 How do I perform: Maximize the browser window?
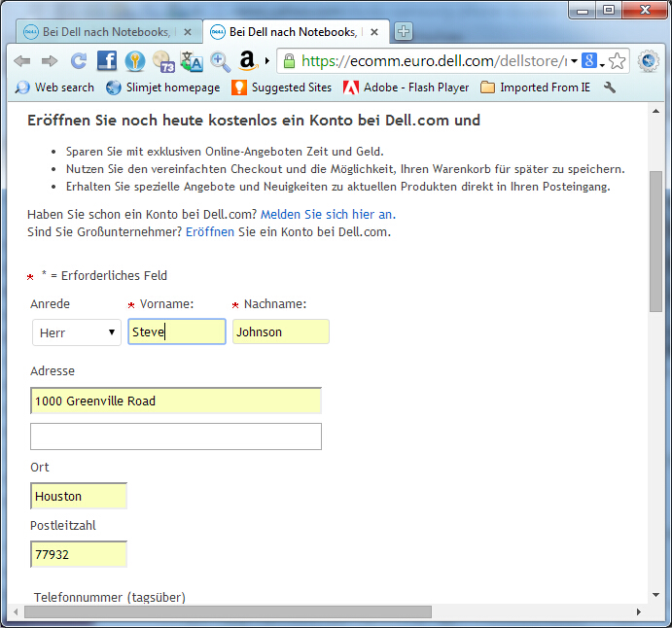click(609, 11)
